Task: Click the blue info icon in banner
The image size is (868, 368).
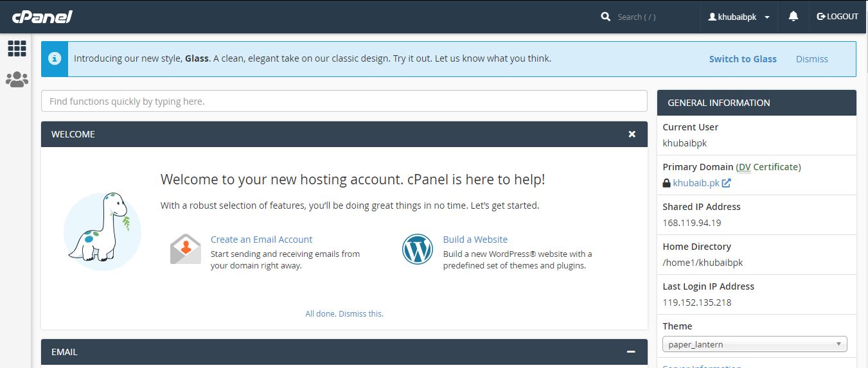Action: [x=55, y=59]
